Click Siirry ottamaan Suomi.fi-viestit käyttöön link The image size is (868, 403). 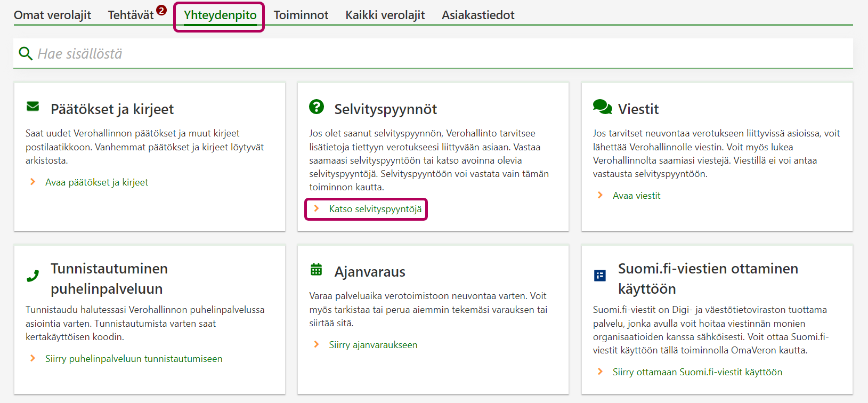[x=697, y=372]
